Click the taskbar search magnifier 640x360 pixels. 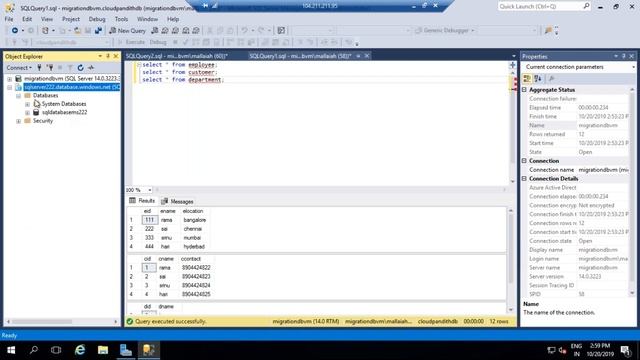click(34, 350)
